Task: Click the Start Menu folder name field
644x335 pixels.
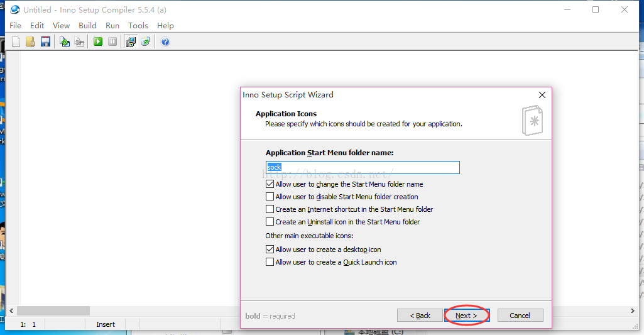Action: click(x=363, y=167)
